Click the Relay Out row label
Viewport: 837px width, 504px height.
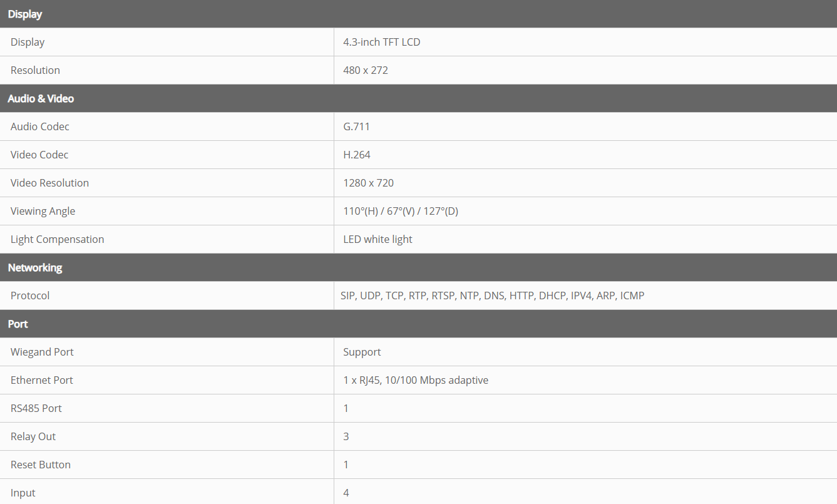[x=33, y=437]
